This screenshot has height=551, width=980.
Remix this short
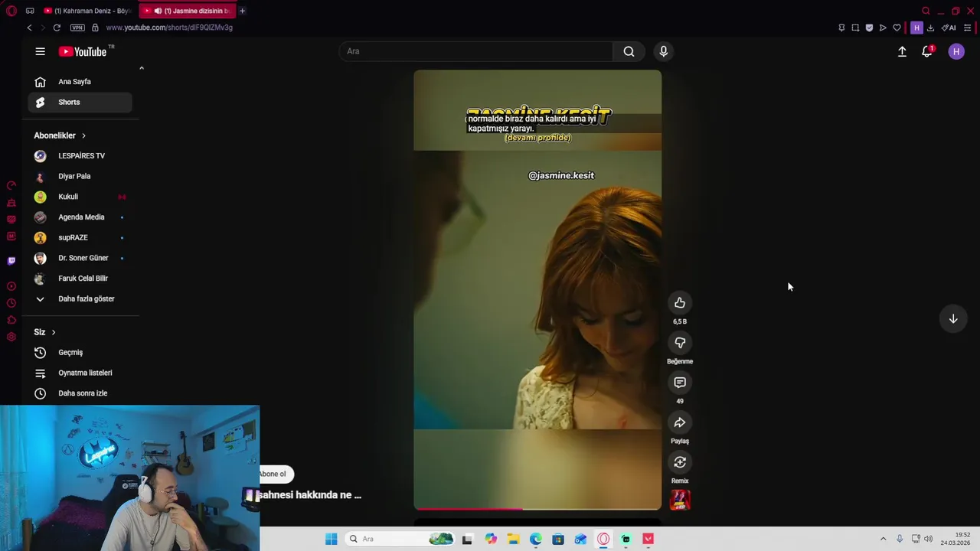coord(680,462)
